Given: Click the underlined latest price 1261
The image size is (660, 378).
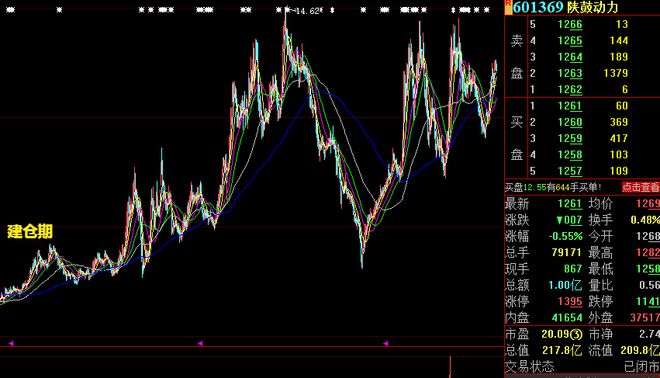Looking at the screenshot, I should click(x=570, y=204).
